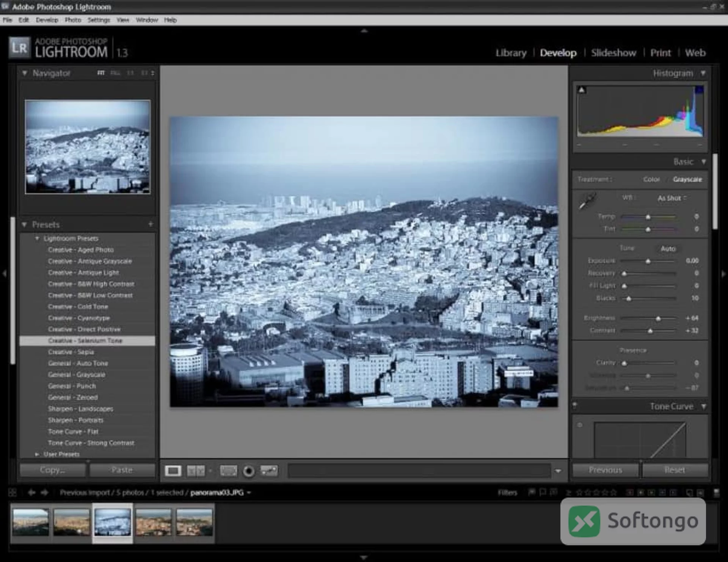Click the Previous button

[x=606, y=470]
